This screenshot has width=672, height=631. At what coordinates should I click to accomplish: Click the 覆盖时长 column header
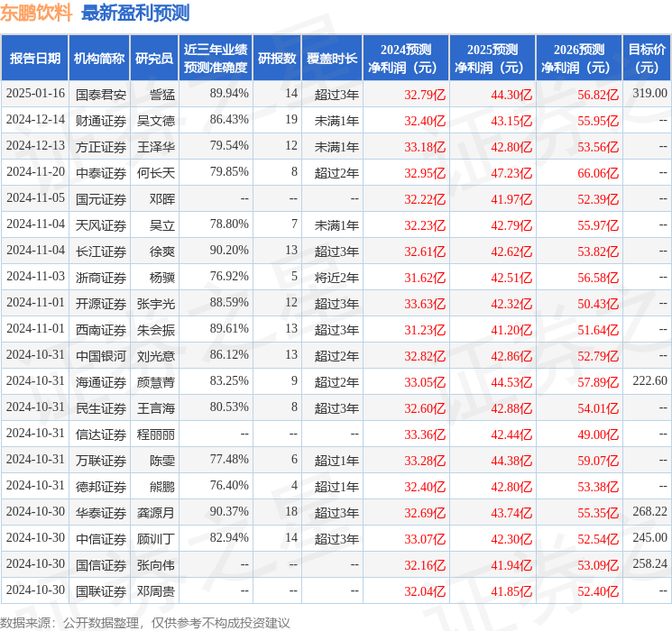tap(332, 59)
